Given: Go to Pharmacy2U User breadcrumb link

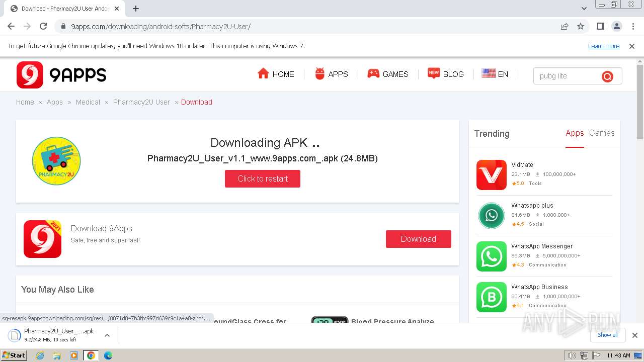Looking at the screenshot, I should point(141,102).
